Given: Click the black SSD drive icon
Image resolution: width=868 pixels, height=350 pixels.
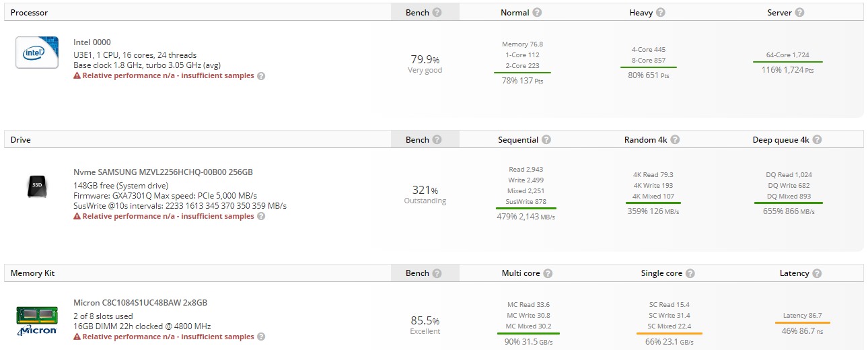Looking at the screenshot, I should coord(37,186).
